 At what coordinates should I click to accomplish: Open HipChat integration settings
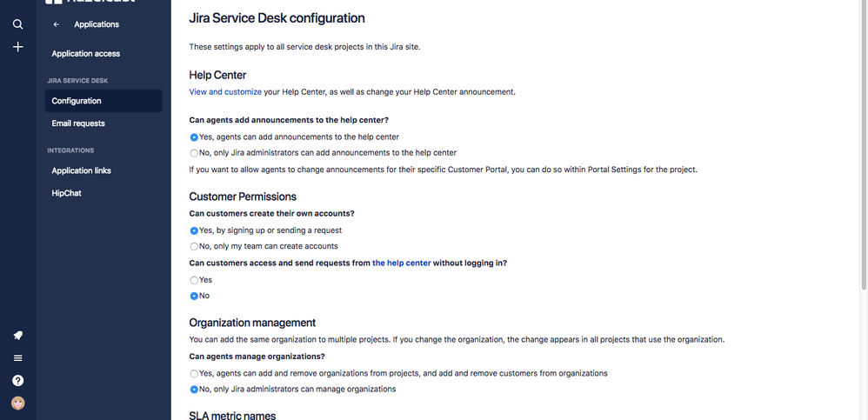(66, 193)
